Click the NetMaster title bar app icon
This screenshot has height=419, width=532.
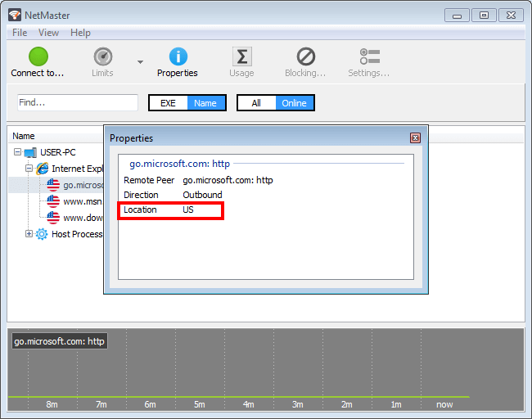point(15,15)
